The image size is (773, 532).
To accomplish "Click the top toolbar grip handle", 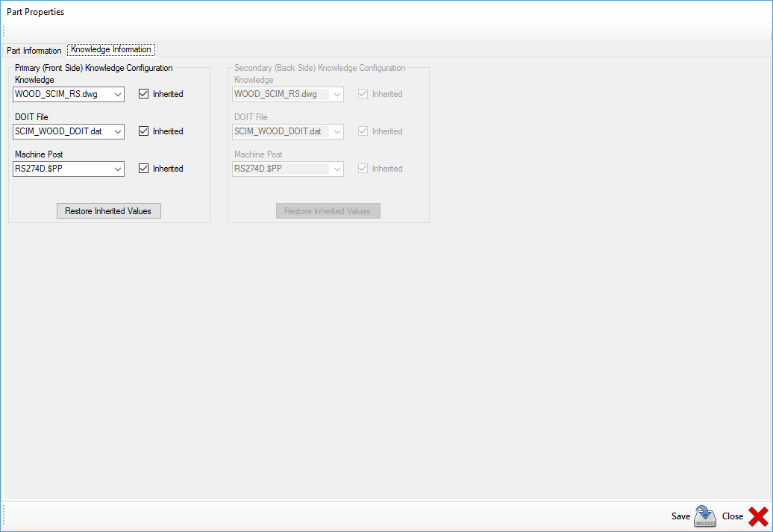I will pos(4,31).
